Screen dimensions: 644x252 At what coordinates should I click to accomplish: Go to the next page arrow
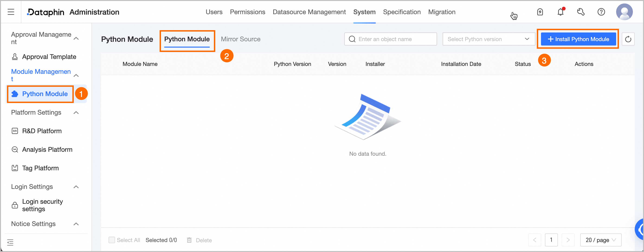568,240
